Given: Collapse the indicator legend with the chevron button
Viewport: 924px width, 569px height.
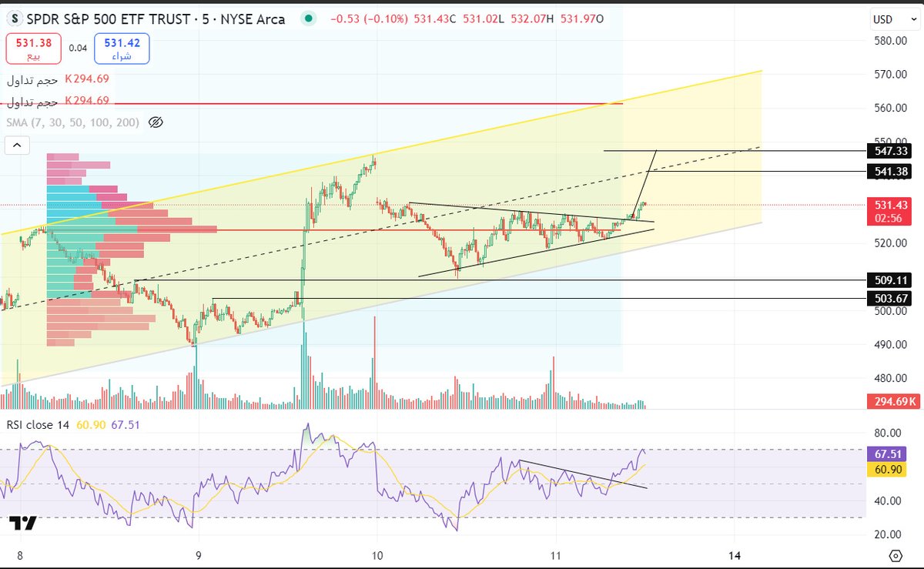Looking at the screenshot, I should pos(17,146).
